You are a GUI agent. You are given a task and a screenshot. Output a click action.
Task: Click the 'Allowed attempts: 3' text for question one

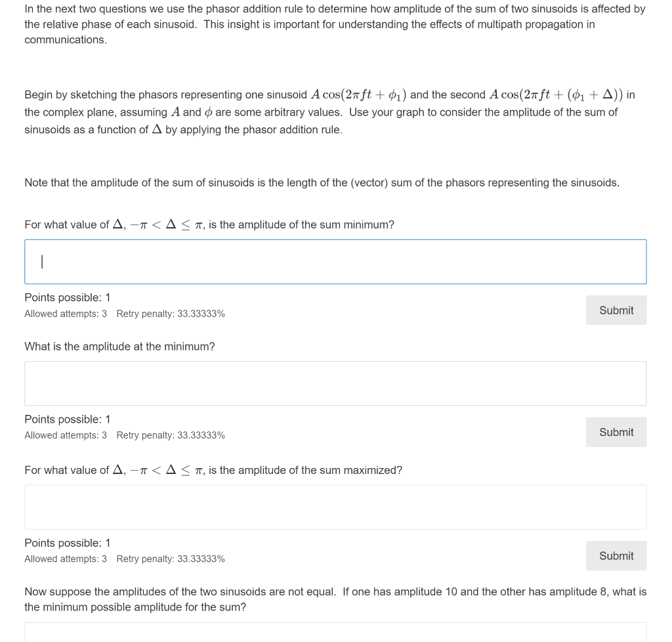coord(65,314)
